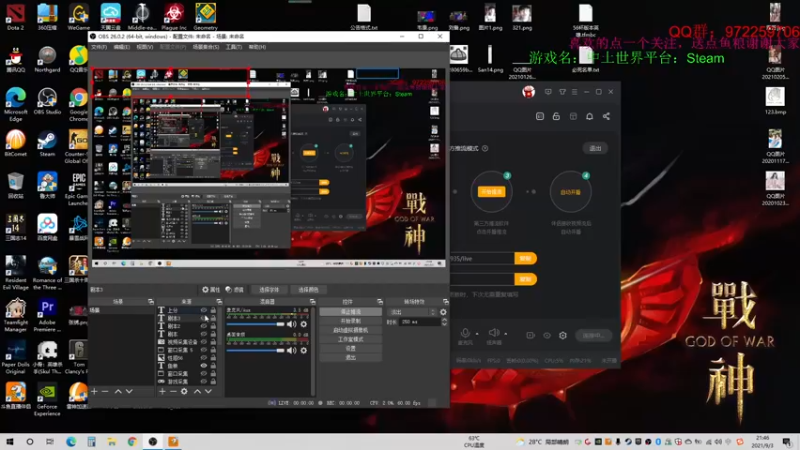800x450 pixels.
Task: Open settings gear in streaming tool bottom bar
Action: [x=563, y=335]
